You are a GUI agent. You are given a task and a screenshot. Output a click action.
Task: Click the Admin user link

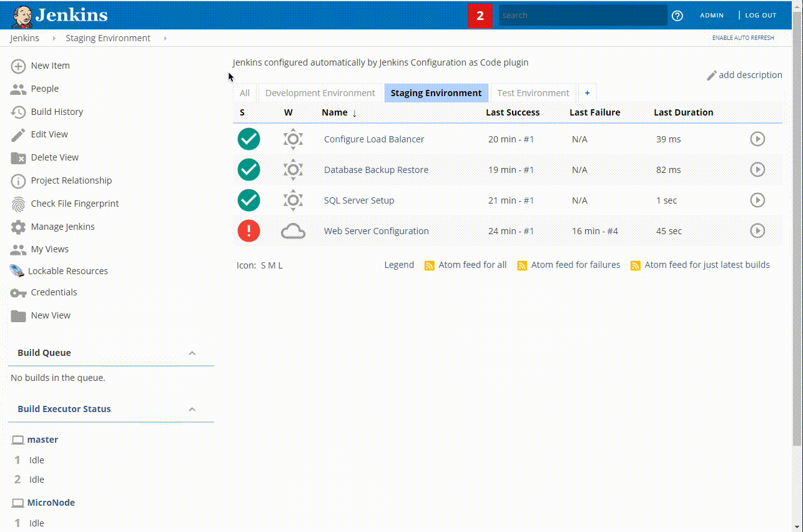pos(712,16)
